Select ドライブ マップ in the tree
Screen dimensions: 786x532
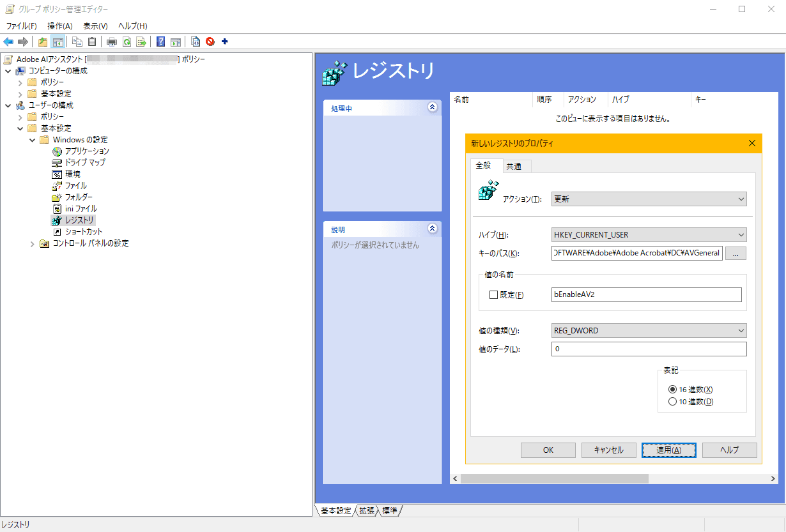tap(85, 162)
